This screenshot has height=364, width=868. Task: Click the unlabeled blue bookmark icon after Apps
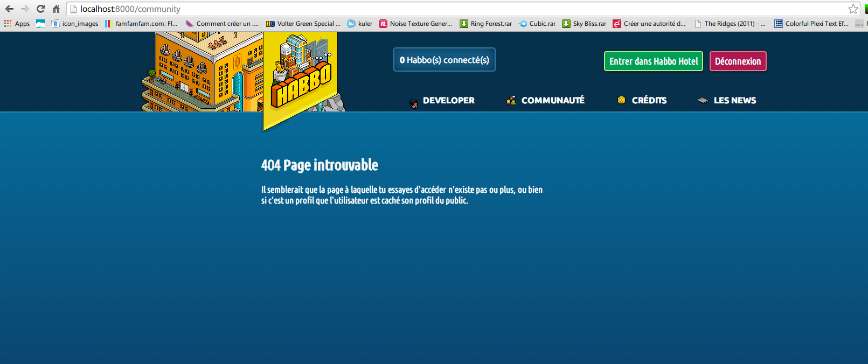point(40,24)
